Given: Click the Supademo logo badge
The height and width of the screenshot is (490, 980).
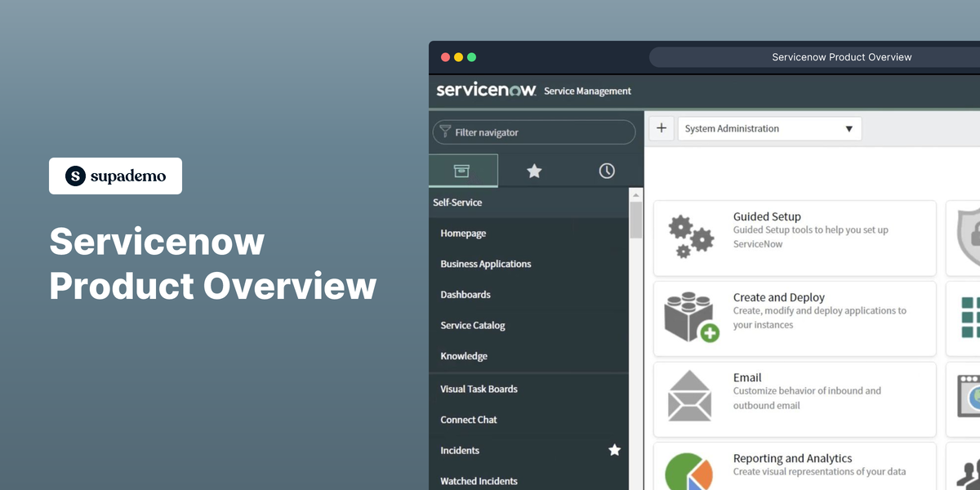Looking at the screenshot, I should (115, 176).
